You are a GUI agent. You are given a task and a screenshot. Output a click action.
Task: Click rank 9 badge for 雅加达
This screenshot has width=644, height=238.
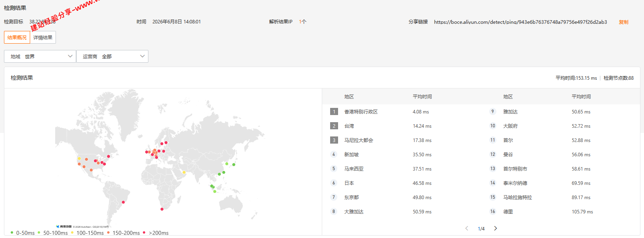pyautogui.click(x=493, y=111)
